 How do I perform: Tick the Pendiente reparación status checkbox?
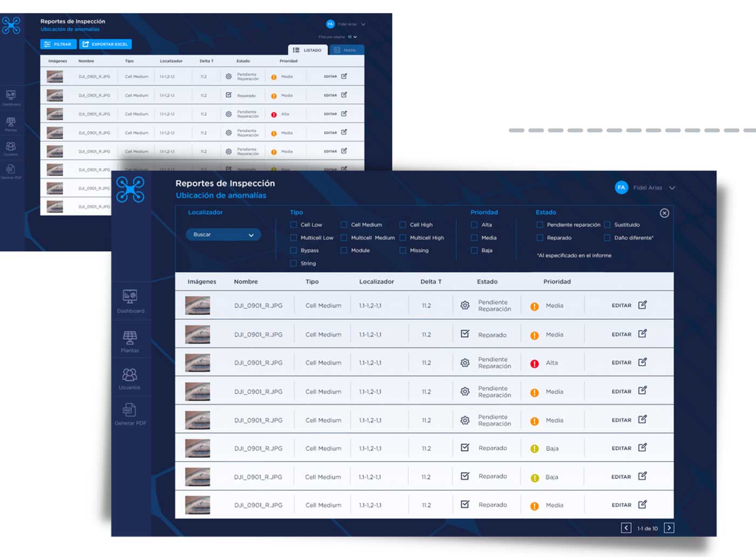click(x=539, y=225)
